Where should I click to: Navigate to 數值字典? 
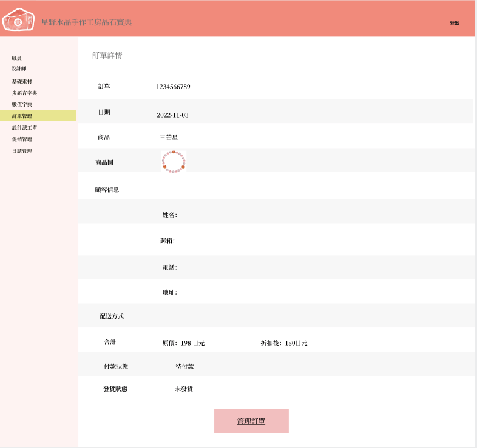pyautogui.click(x=22, y=104)
